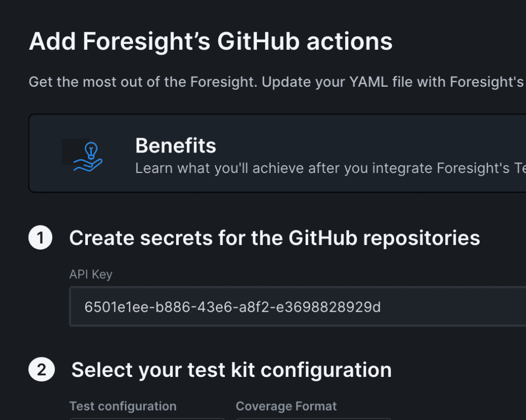Image resolution: width=526 pixels, height=420 pixels.
Task: Focus the API Key input field
Action: click(298, 307)
